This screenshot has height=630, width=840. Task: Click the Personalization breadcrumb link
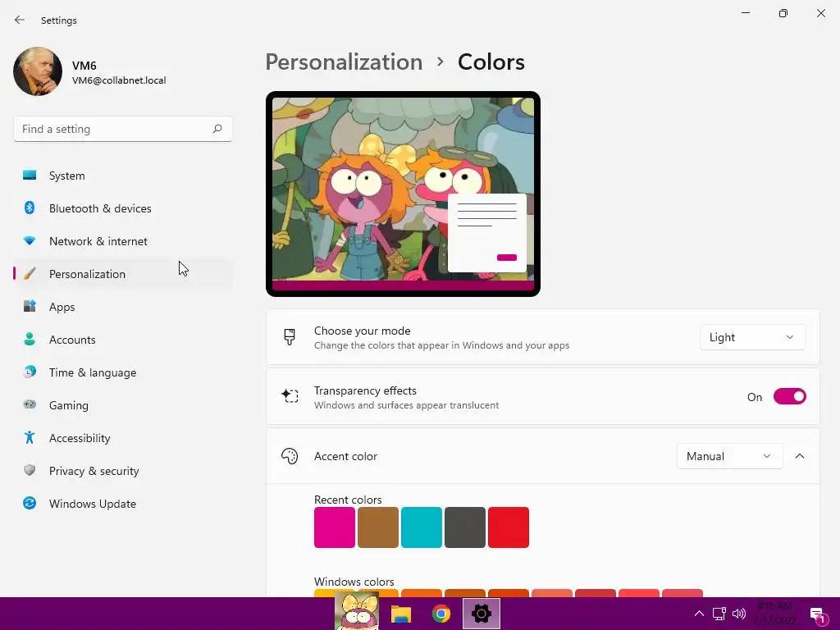344,62
